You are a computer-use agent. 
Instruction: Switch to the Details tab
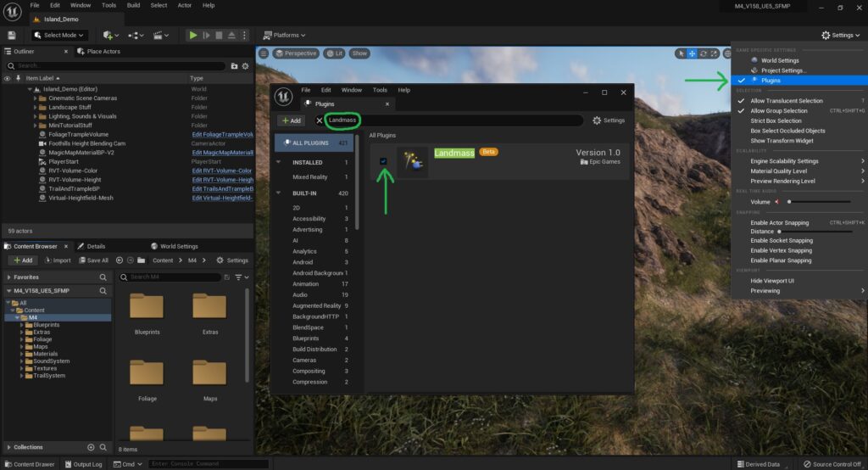pos(92,246)
